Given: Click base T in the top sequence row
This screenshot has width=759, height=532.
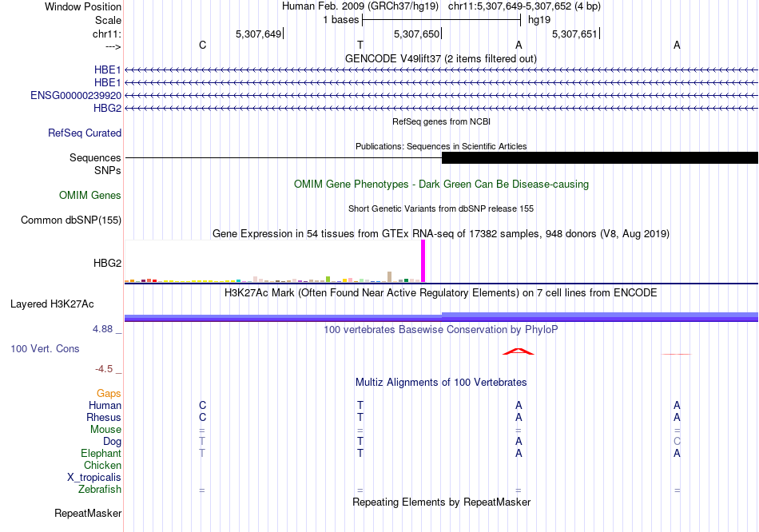Looking at the screenshot, I should 360,45.
